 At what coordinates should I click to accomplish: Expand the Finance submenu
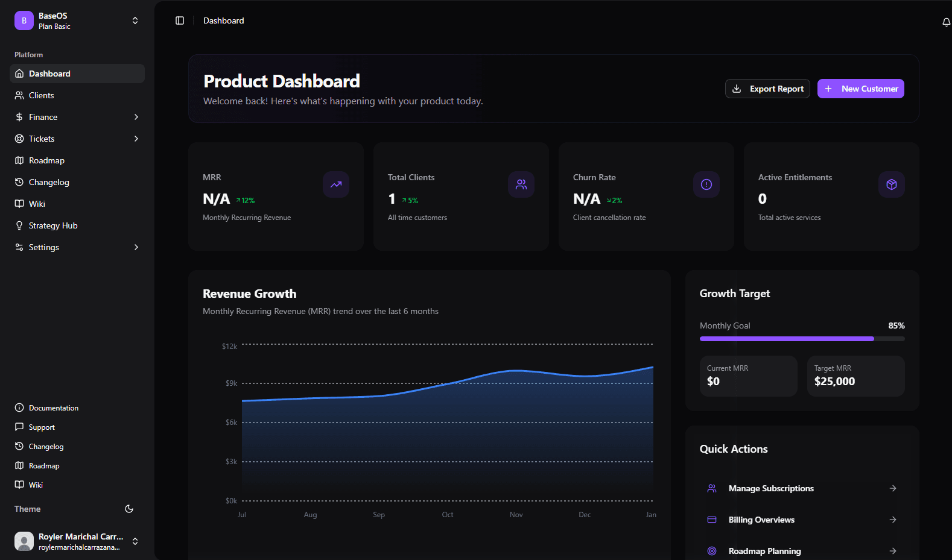(136, 117)
